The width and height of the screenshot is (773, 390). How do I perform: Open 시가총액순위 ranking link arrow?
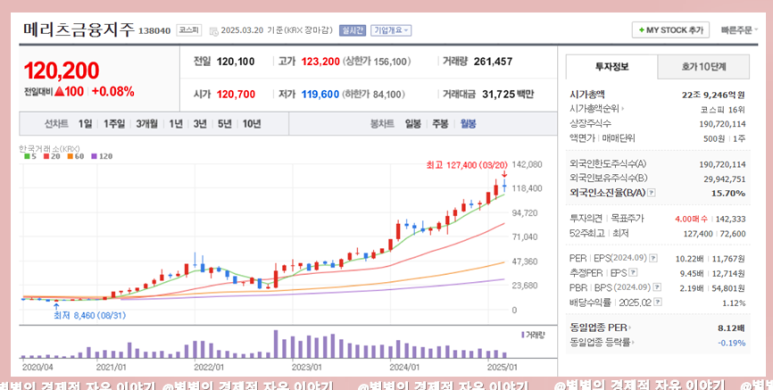[x=623, y=109]
